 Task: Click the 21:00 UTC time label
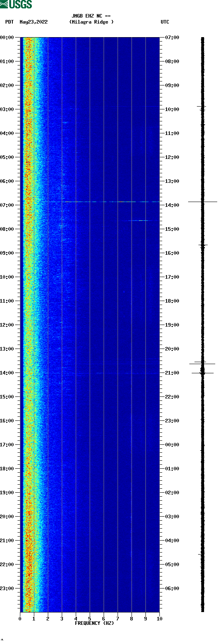click(x=172, y=373)
